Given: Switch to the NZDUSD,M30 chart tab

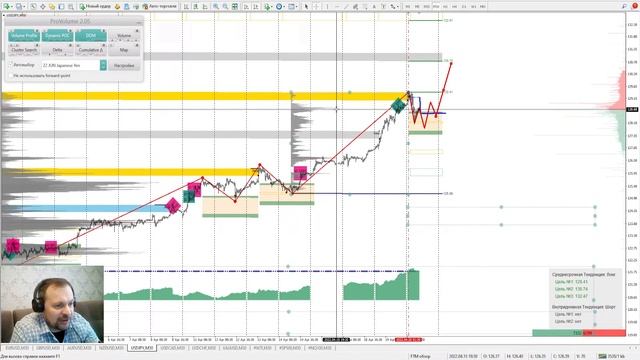Looking at the screenshot, I should [x=111, y=348].
